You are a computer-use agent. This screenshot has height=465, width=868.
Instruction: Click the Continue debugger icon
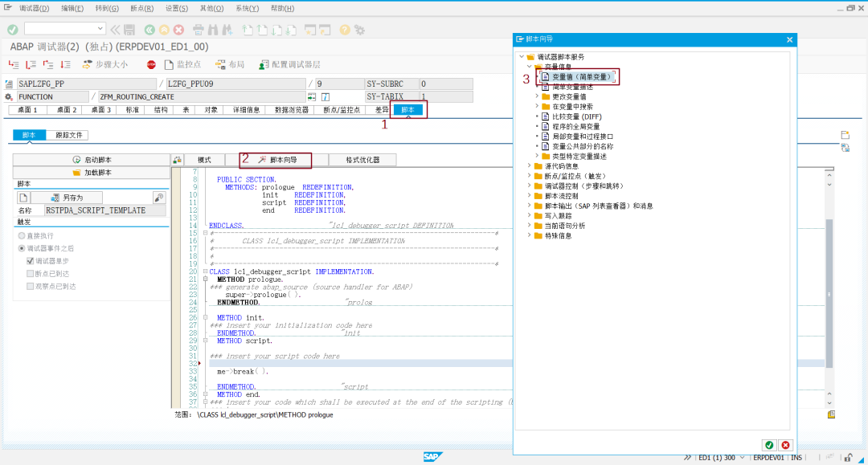click(65, 65)
